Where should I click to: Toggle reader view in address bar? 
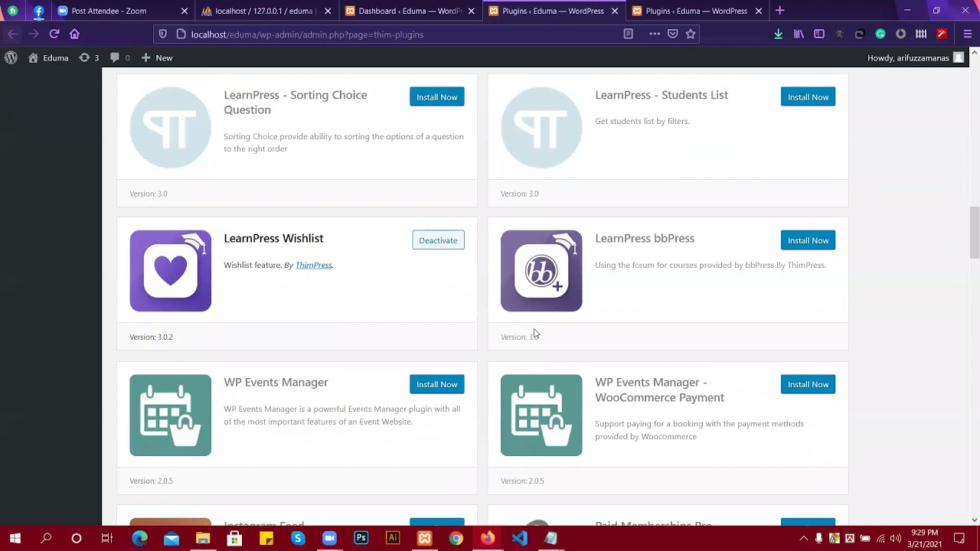tap(628, 34)
